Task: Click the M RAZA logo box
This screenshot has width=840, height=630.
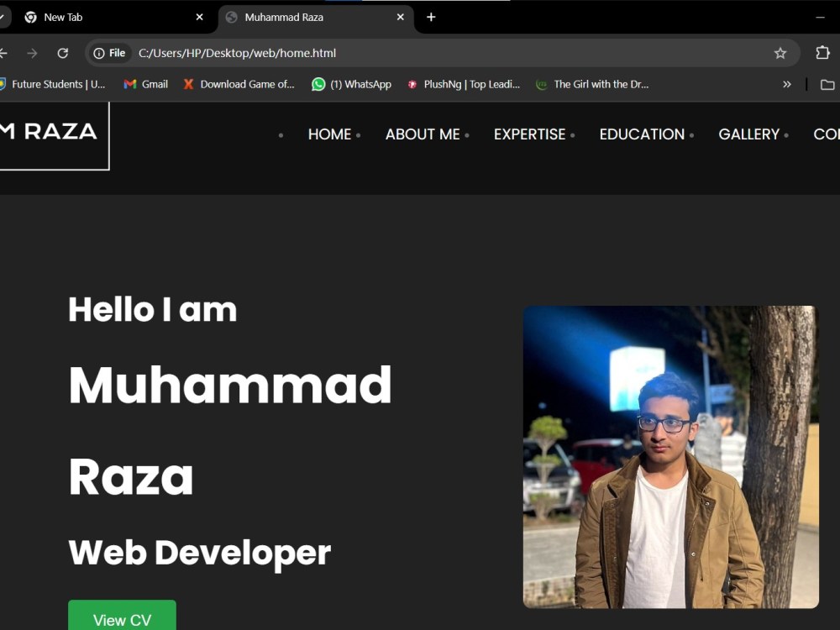Action: tap(54, 136)
